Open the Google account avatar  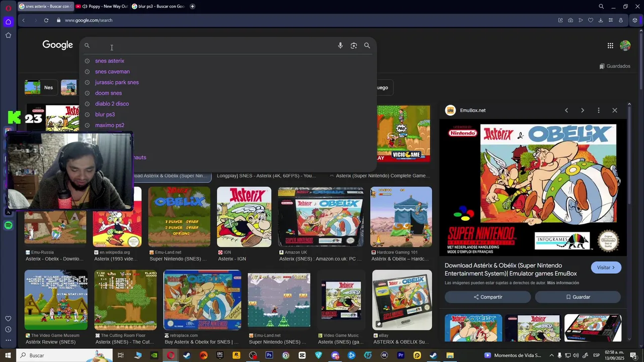(x=625, y=46)
